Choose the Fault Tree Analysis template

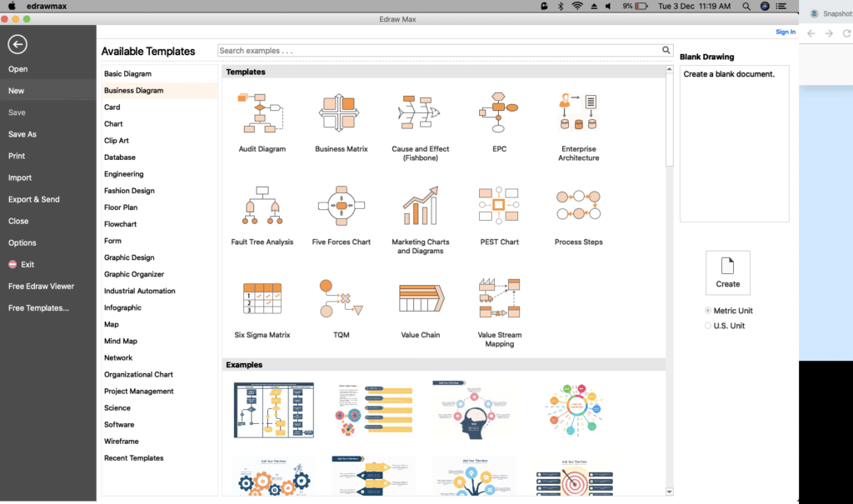click(x=261, y=204)
